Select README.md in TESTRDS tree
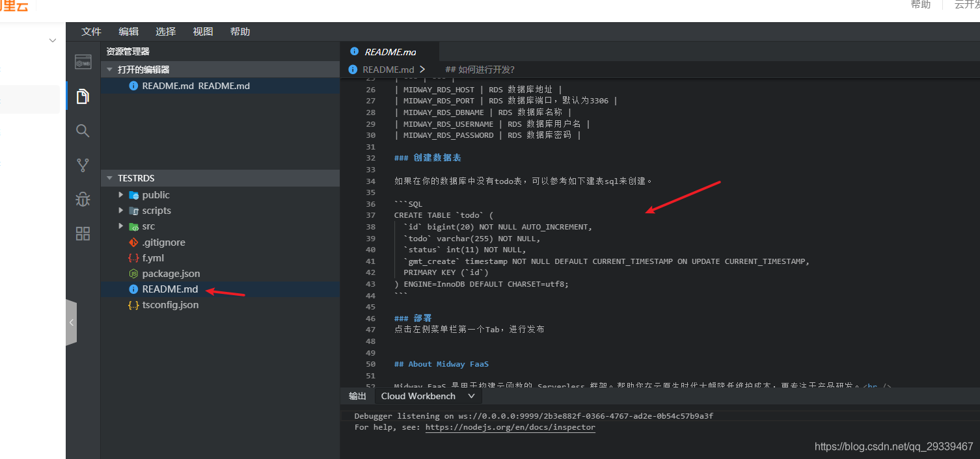This screenshot has width=980, height=459. (x=220, y=289)
